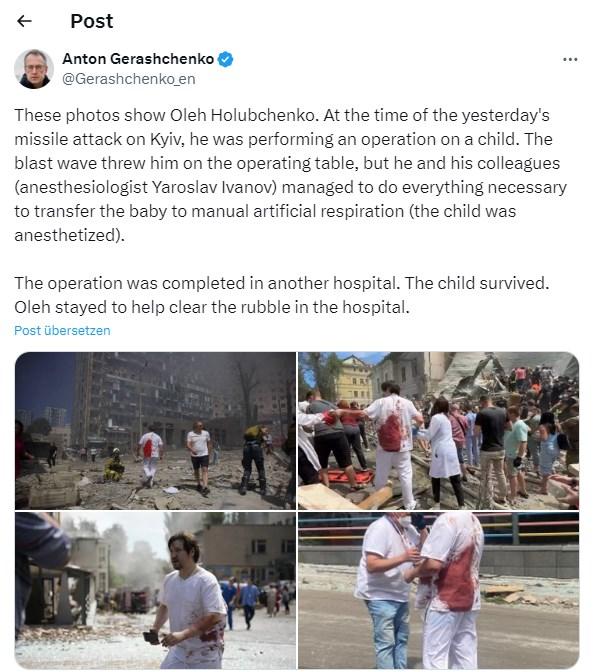
Task: Click the text 'anesthesiologist Yaroslav Ivanov'
Action: [147, 187]
